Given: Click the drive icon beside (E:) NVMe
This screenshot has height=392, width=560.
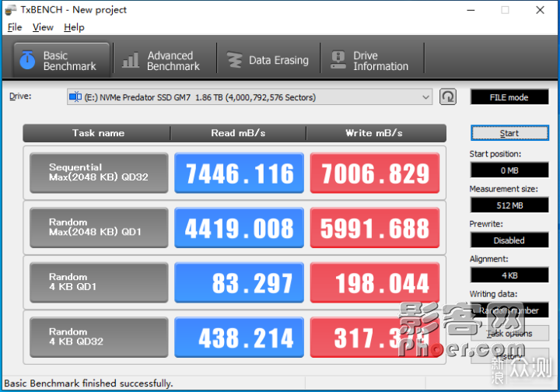Looking at the screenshot, I should click(75, 96).
